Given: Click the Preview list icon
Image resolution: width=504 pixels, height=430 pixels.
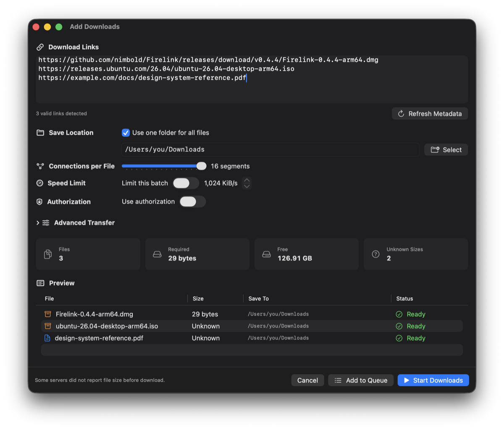Looking at the screenshot, I should [x=40, y=283].
